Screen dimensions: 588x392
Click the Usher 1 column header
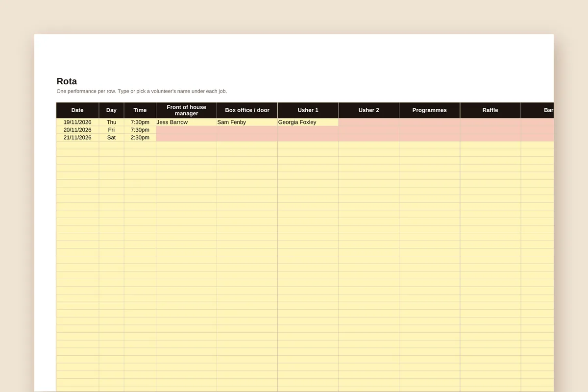pos(308,110)
